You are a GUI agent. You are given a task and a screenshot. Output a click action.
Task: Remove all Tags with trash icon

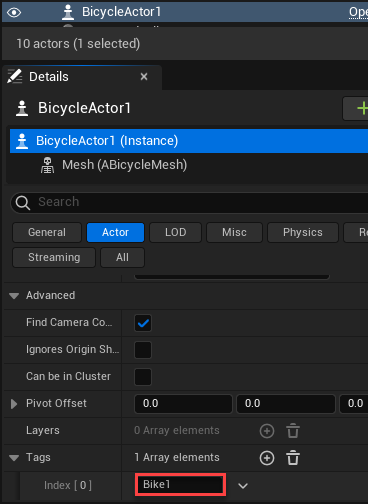tap(293, 458)
